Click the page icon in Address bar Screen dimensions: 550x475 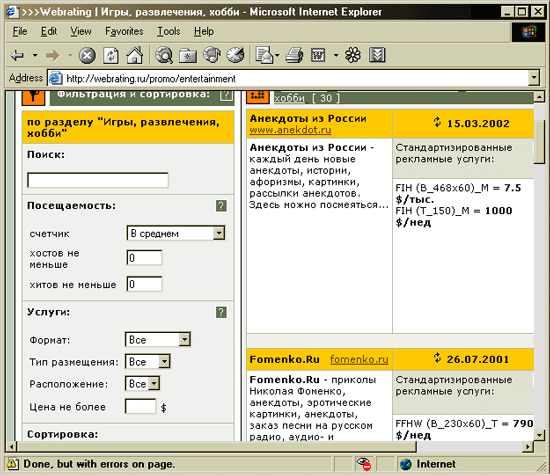[55, 78]
